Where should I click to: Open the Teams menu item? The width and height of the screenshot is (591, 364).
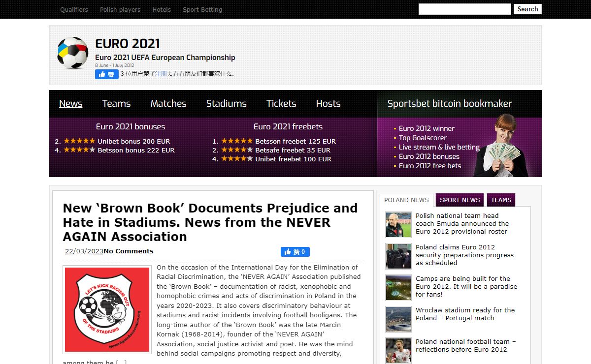point(116,103)
